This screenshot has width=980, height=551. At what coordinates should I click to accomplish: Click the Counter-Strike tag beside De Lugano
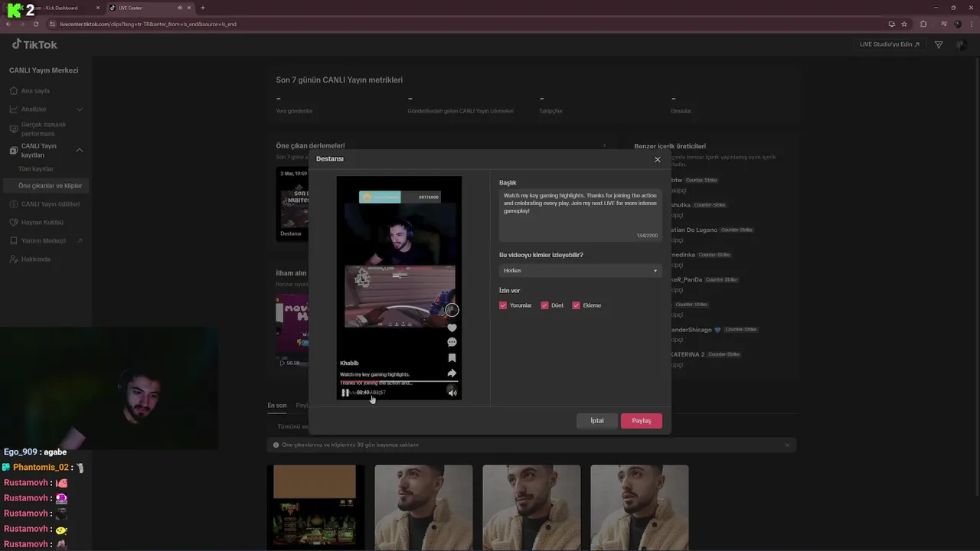coord(737,230)
